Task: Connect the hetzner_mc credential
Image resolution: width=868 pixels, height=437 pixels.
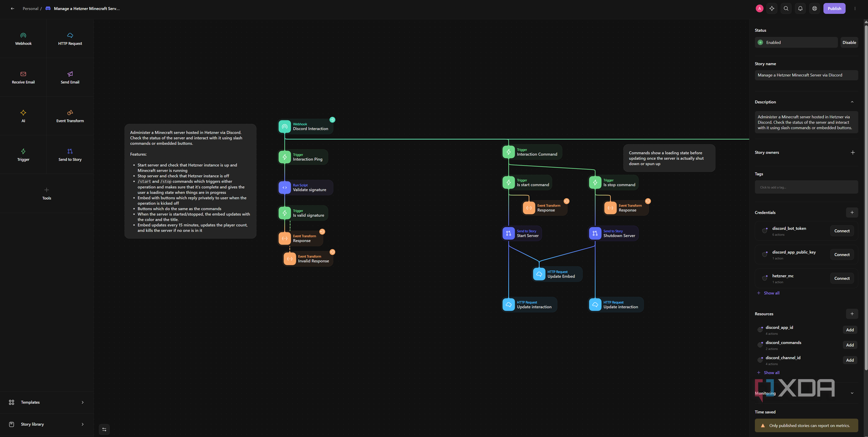Action: coord(842,279)
